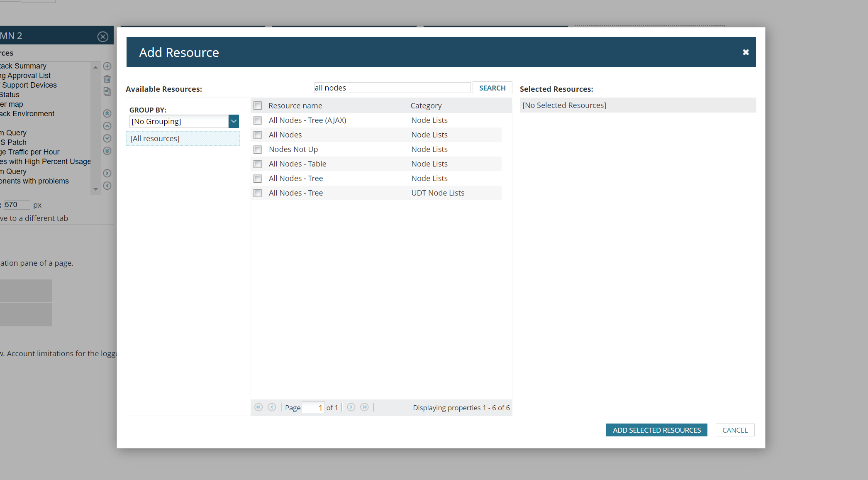Toggle the select-all header checkbox
This screenshot has width=868, height=480.
tap(258, 105)
